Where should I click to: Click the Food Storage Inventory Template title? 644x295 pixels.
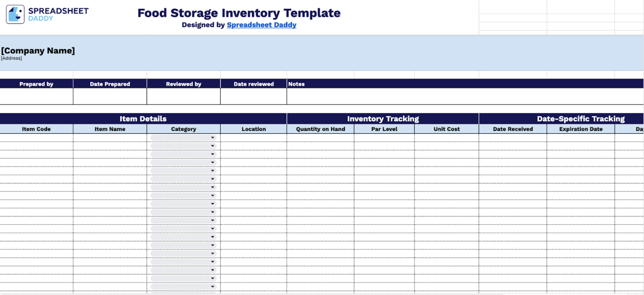pyautogui.click(x=239, y=13)
